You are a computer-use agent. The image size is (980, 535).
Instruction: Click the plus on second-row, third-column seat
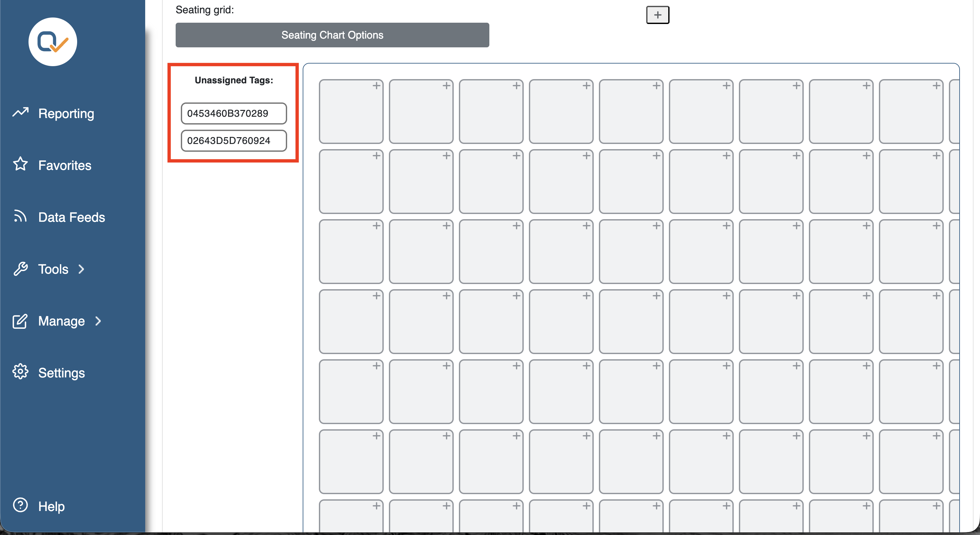pyautogui.click(x=516, y=156)
